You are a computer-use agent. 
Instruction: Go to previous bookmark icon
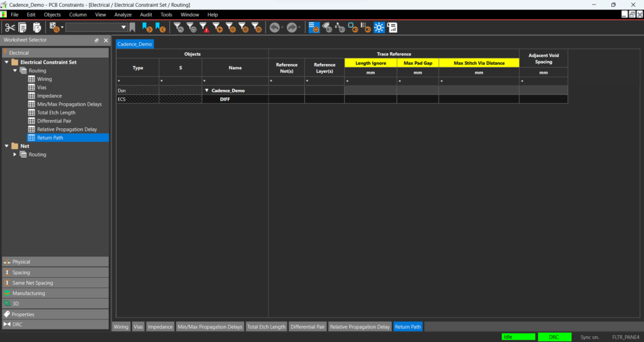160,28
